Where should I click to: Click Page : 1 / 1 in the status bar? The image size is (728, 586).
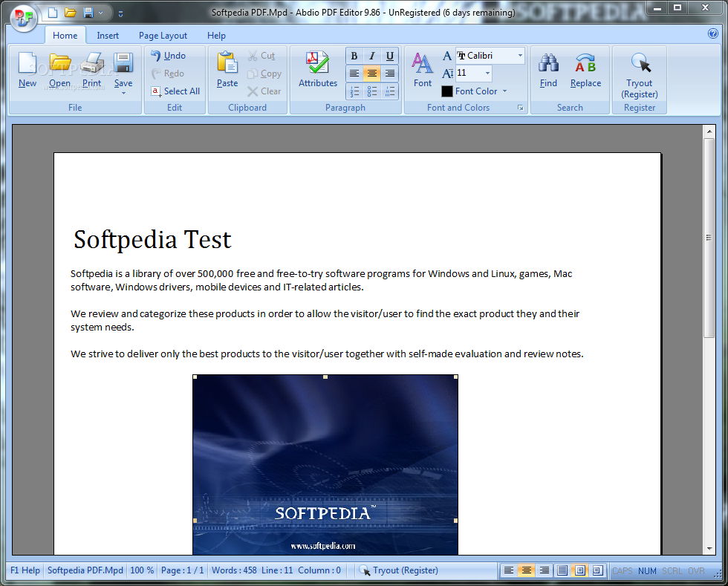click(x=182, y=570)
